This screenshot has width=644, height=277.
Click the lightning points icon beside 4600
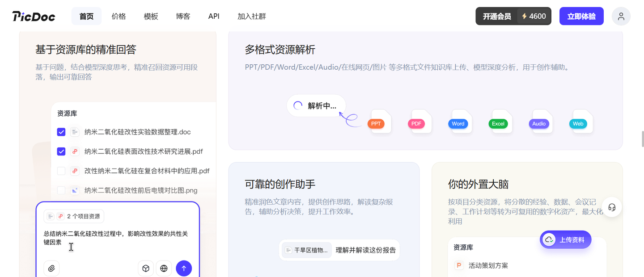(524, 17)
